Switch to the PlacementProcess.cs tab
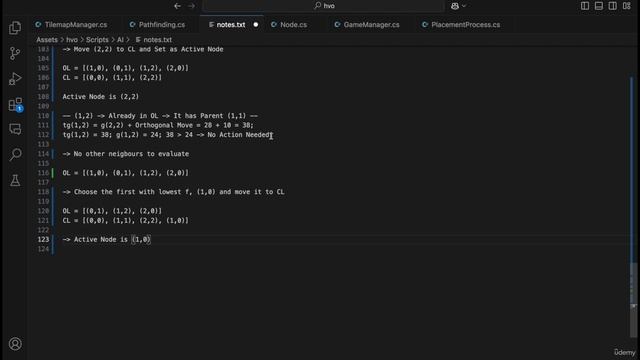The image size is (640, 360). (x=461, y=24)
